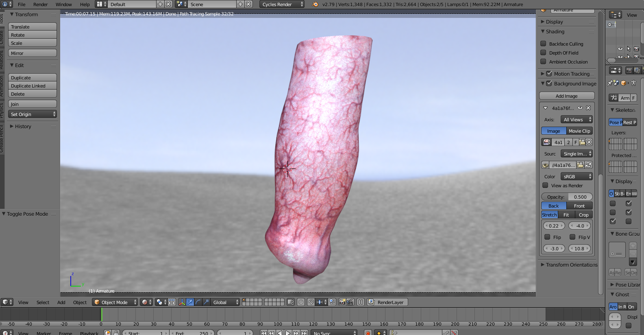The height and width of the screenshot is (335, 644).
Task: Open the Render menu
Action: [x=41, y=4]
